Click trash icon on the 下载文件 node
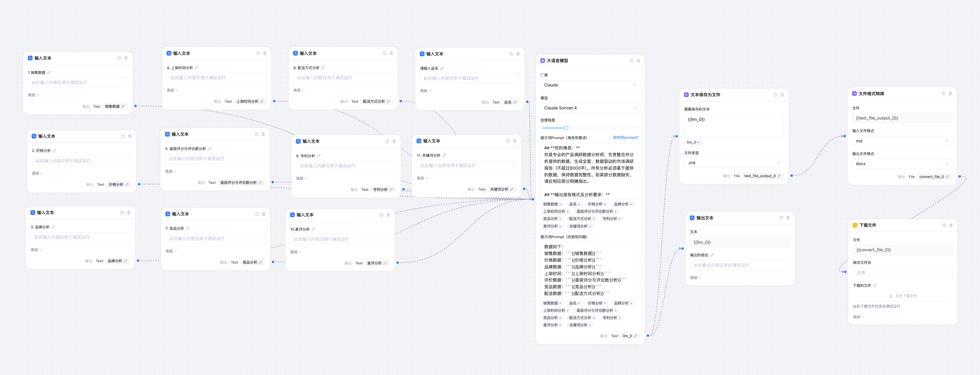 [951, 225]
